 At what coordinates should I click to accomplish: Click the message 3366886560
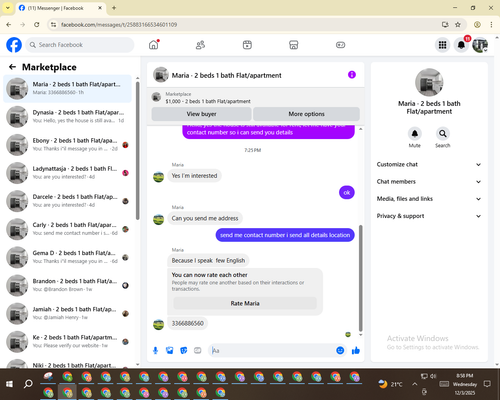(187, 323)
